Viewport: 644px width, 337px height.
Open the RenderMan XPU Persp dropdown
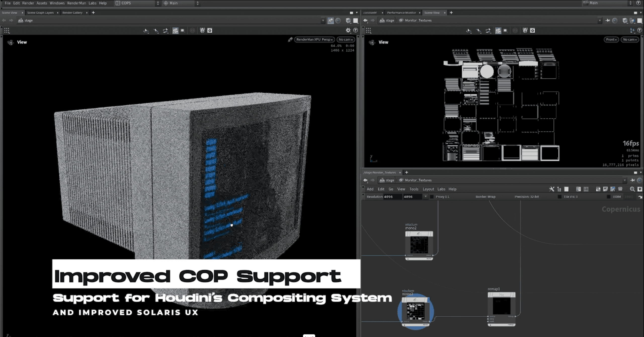(x=314, y=39)
